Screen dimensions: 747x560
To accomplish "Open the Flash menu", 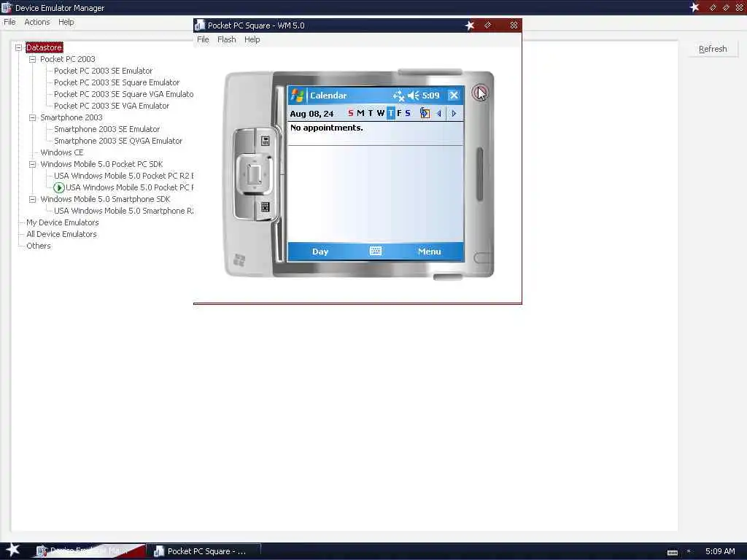I will [x=227, y=39].
